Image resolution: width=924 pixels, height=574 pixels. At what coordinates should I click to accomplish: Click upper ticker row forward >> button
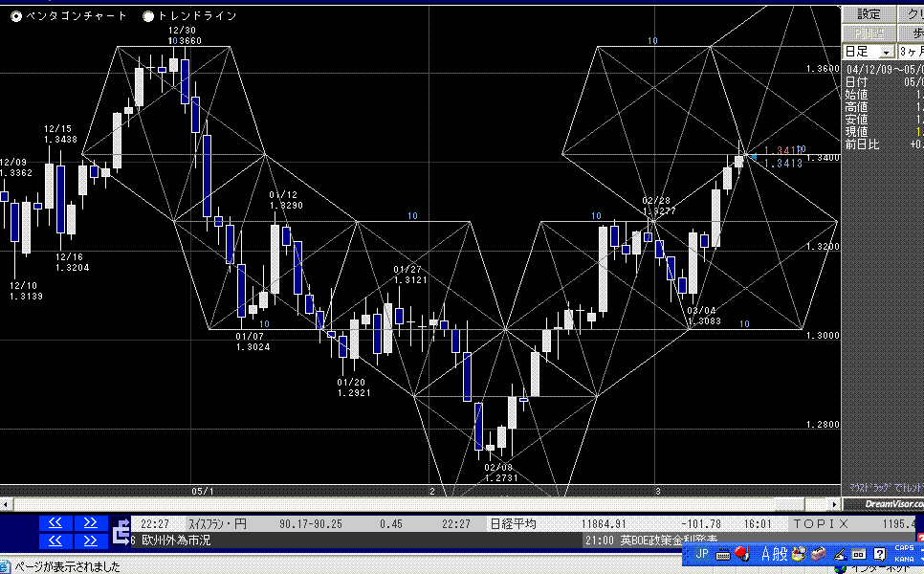(x=90, y=522)
